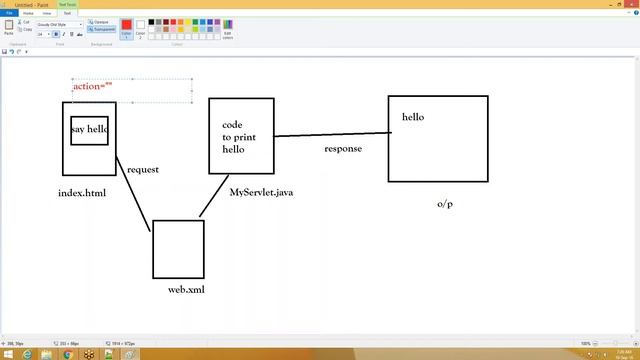Open File Explorer from the taskbar
Screen dimensions: 640x360
[x=47, y=354]
